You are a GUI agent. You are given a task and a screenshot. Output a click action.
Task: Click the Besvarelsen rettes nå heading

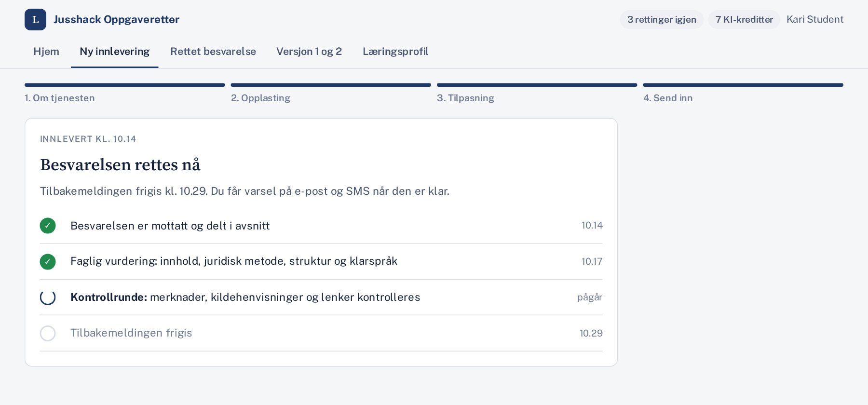coord(120,165)
